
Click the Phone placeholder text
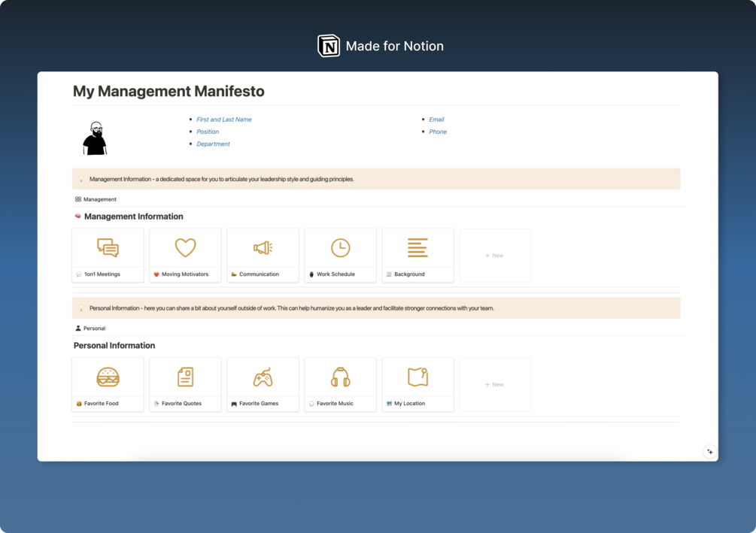[x=438, y=132]
